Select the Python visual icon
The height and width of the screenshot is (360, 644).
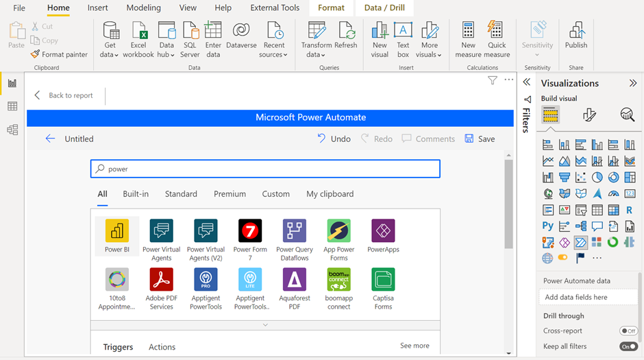[x=548, y=226]
